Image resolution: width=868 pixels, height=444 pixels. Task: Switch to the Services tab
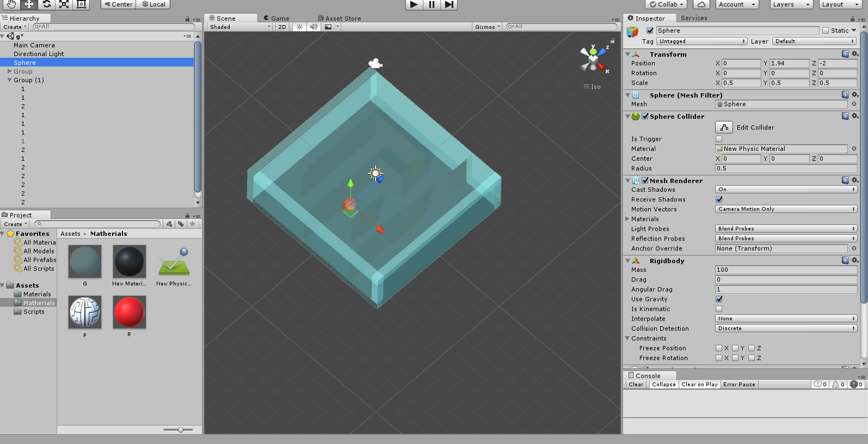click(x=694, y=18)
